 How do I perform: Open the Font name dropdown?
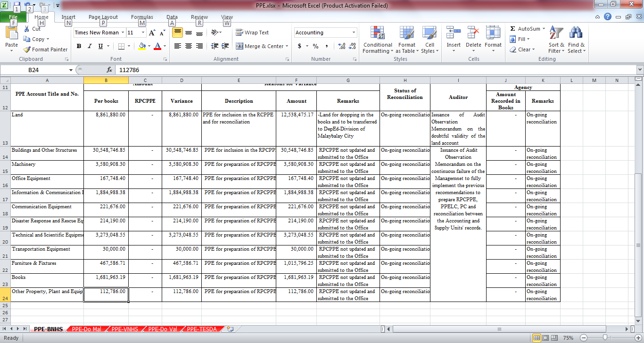pos(123,33)
